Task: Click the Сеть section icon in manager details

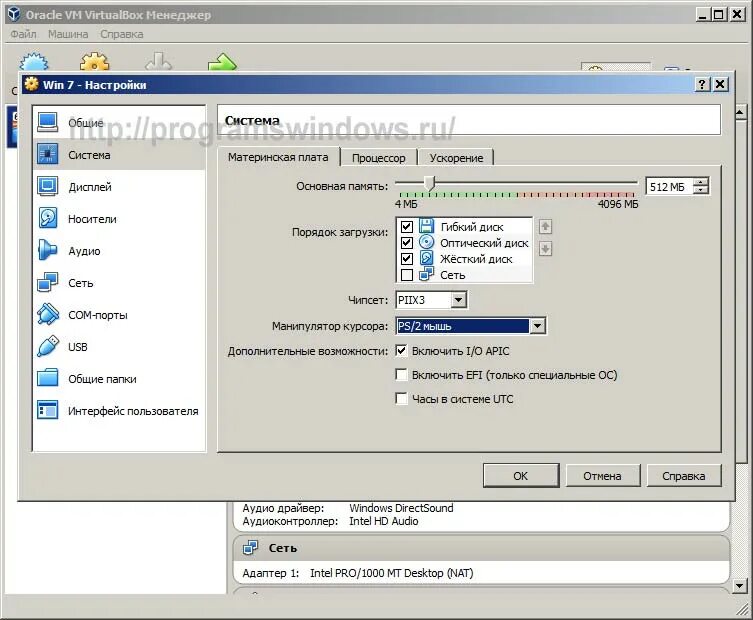Action: [x=250, y=547]
